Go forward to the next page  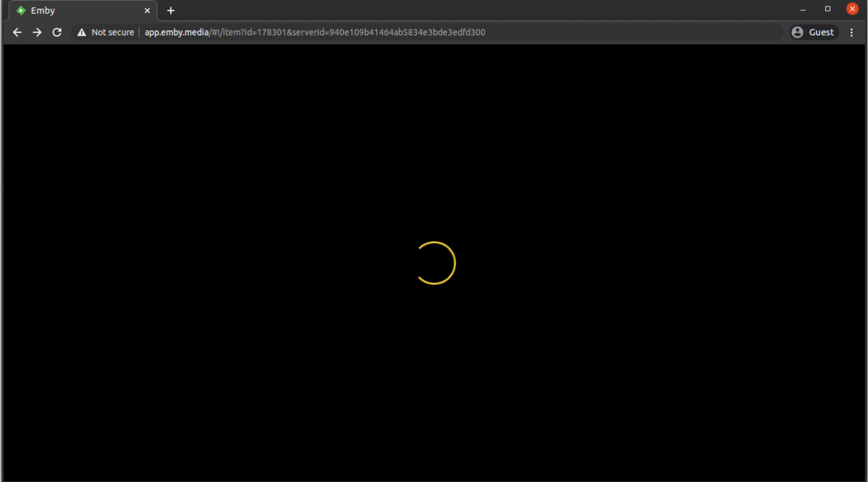tap(37, 33)
